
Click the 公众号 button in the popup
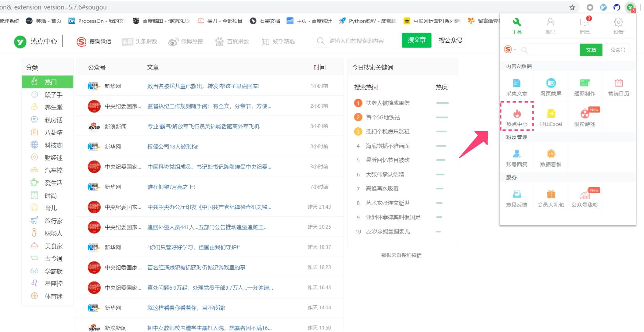(x=618, y=50)
